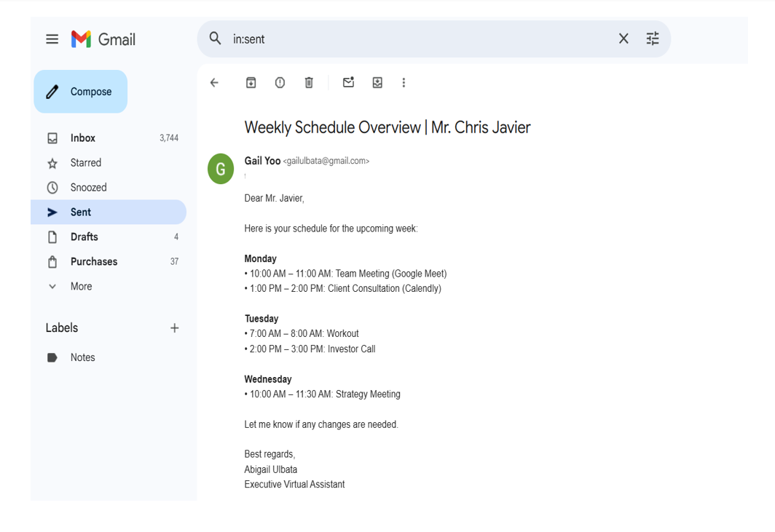This screenshot has height=532, width=775.
Task: Mark the email as unread
Action: click(x=348, y=82)
